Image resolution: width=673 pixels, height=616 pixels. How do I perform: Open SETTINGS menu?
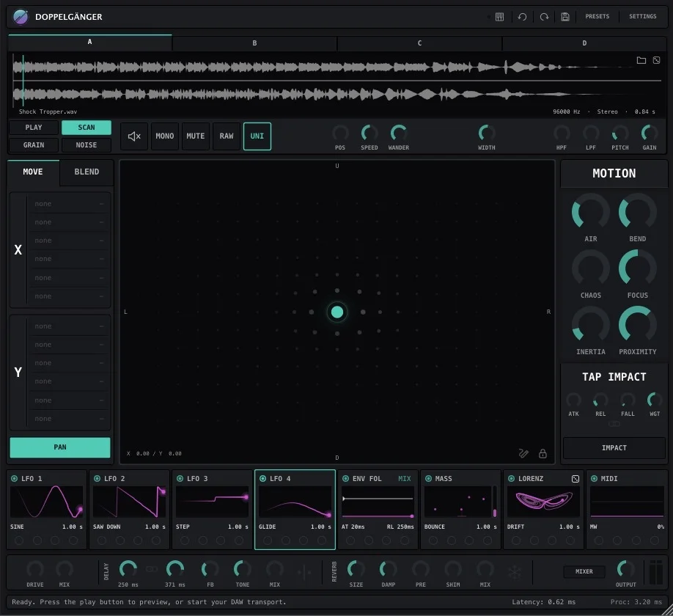click(642, 16)
